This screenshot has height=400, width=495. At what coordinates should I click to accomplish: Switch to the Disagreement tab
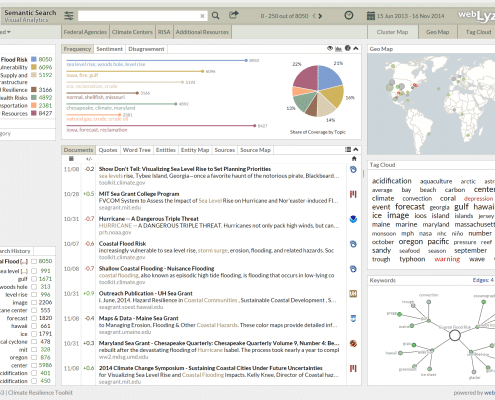pyautogui.click(x=146, y=49)
